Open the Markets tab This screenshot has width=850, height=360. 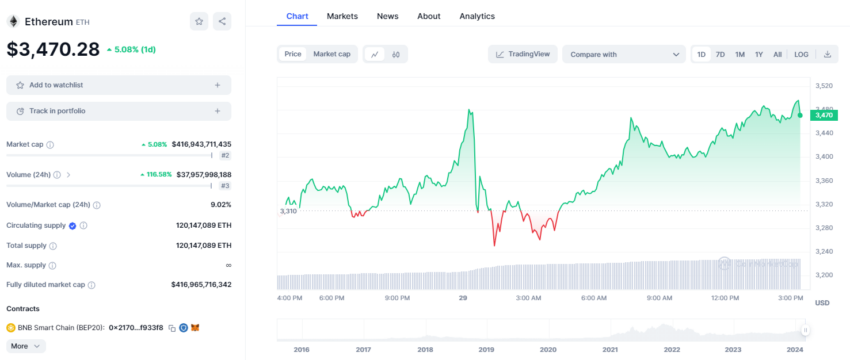click(342, 16)
